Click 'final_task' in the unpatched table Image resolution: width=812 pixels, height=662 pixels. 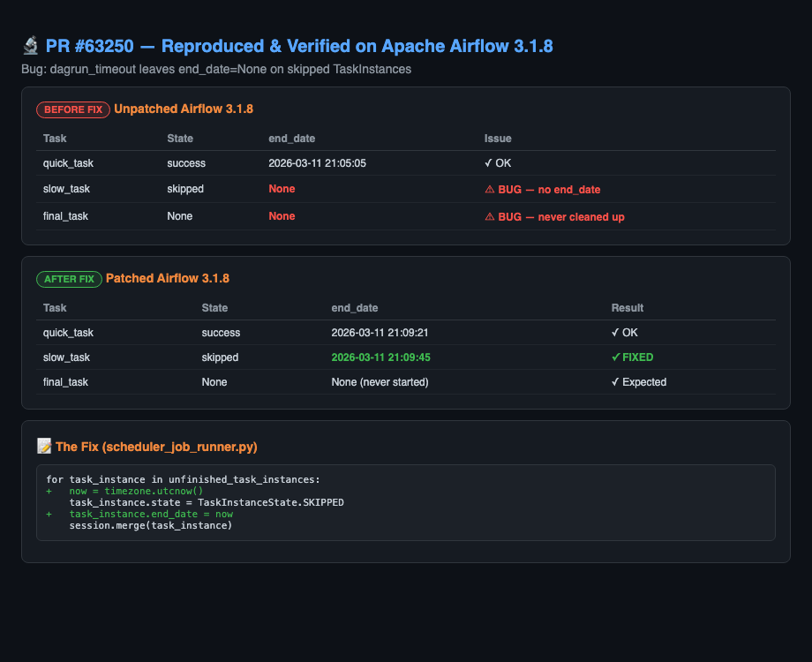tap(65, 216)
